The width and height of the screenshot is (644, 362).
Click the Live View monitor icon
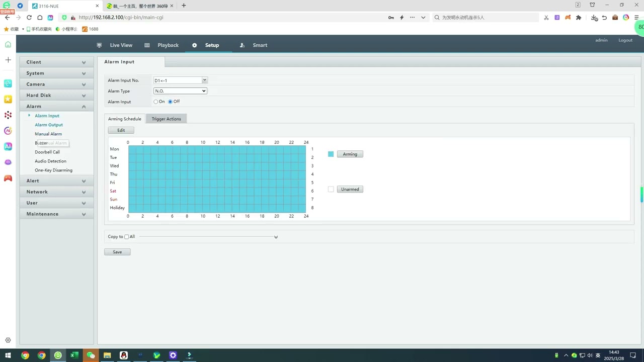(x=100, y=45)
